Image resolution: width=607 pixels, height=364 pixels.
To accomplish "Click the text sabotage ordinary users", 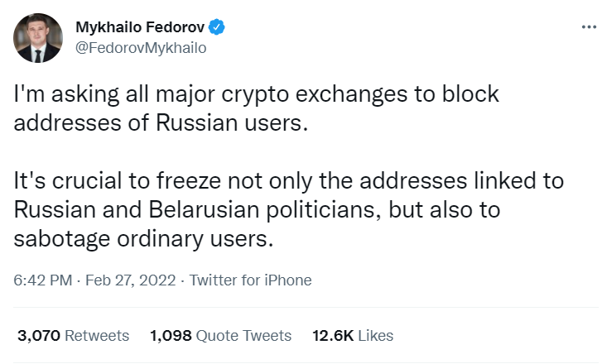I will (143, 239).
